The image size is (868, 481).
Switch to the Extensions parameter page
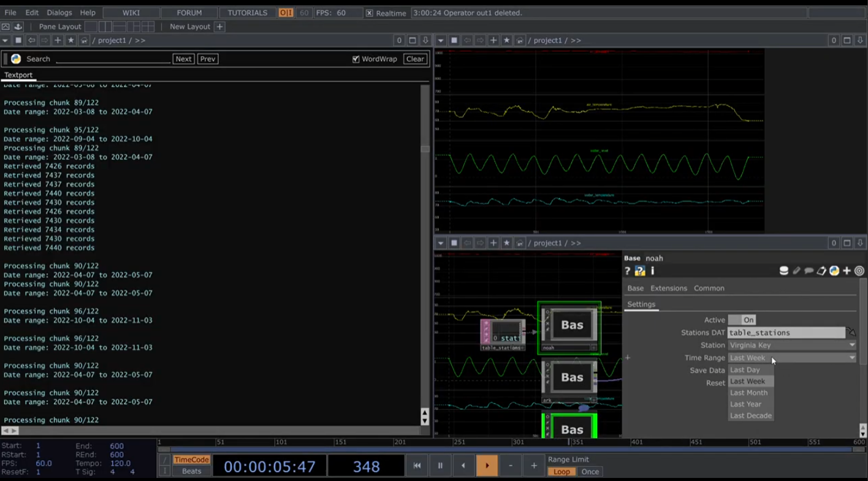pyautogui.click(x=669, y=288)
